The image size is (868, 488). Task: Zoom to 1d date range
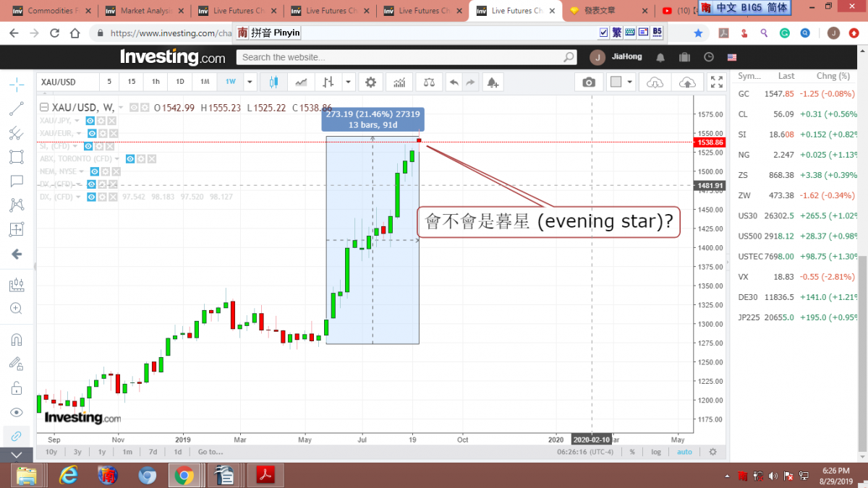click(x=178, y=452)
